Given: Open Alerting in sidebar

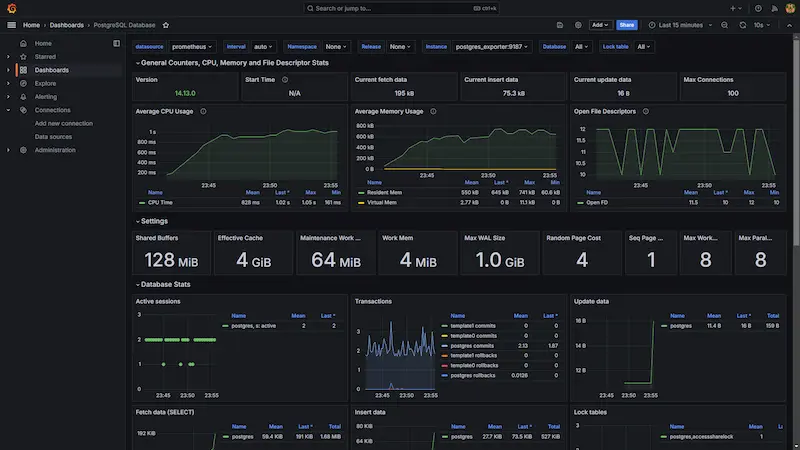Looking at the screenshot, I should (x=46, y=96).
